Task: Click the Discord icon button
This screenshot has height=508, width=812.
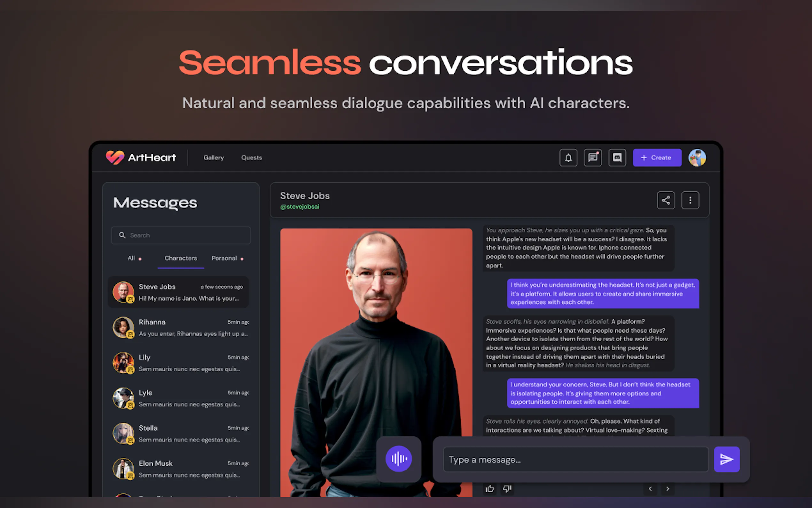Action: coord(617,158)
